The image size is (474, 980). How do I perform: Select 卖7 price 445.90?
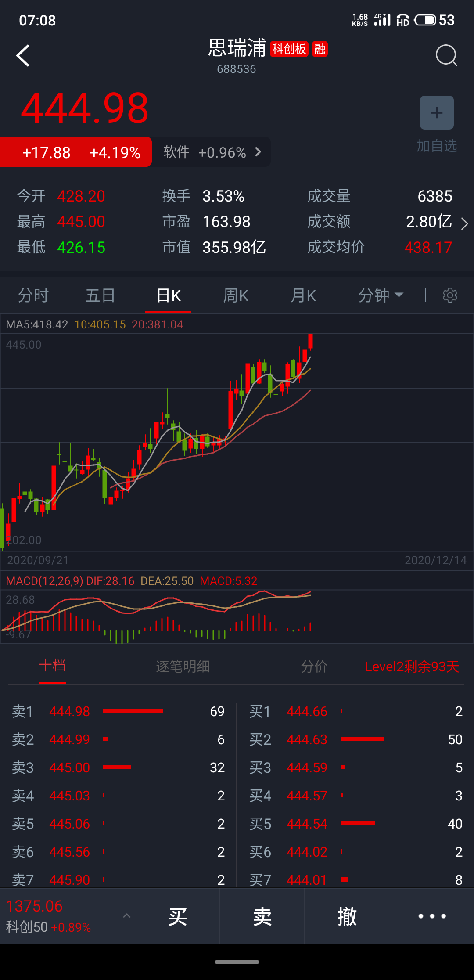(70, 880)
